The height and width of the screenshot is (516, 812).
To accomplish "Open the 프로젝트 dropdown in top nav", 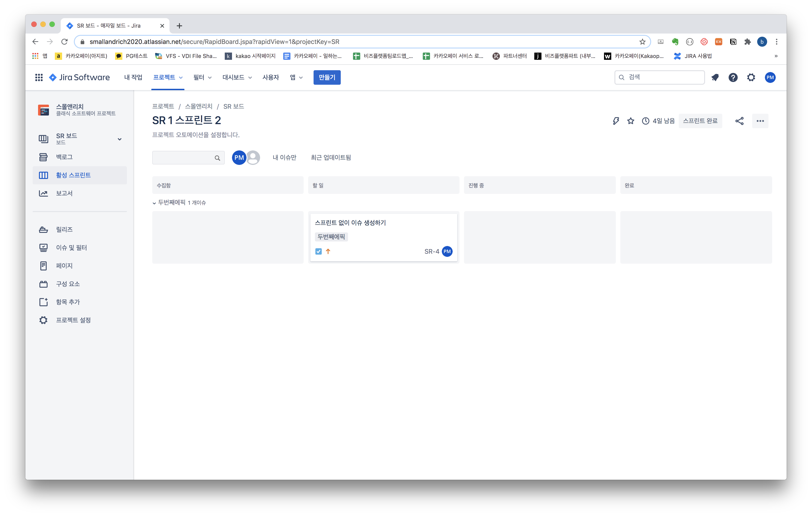I will (x=168, y=77).
